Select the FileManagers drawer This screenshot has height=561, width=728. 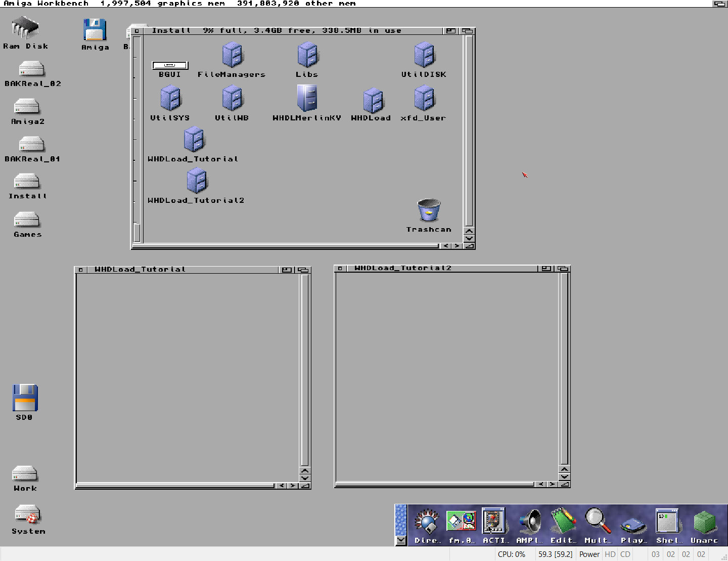click(233, 55)
